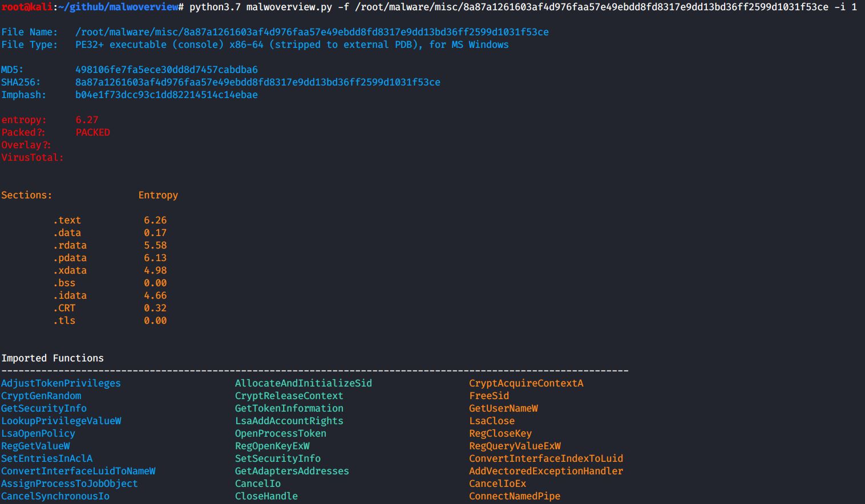Click the Imported Functions heading
Image resolution: width=865 pixels, height=504 pixels.
[x=52, y=358]
